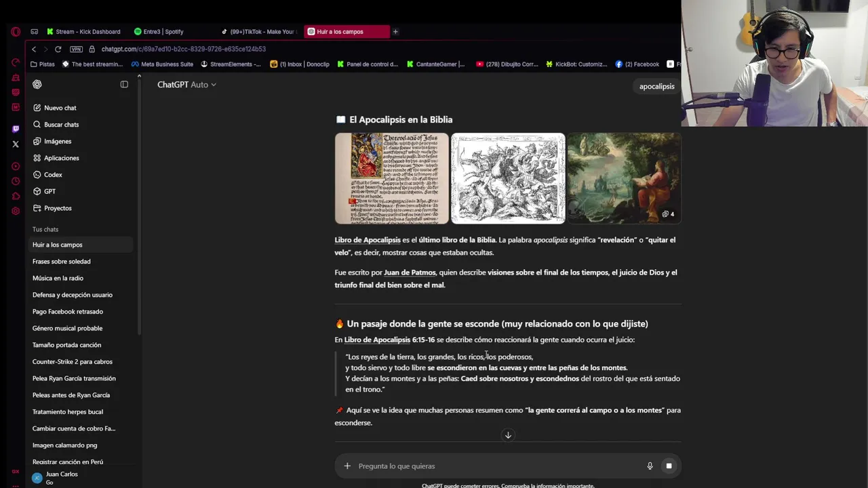
Task: Open Twitch in the browser sidebar
Action: point(16,129)
